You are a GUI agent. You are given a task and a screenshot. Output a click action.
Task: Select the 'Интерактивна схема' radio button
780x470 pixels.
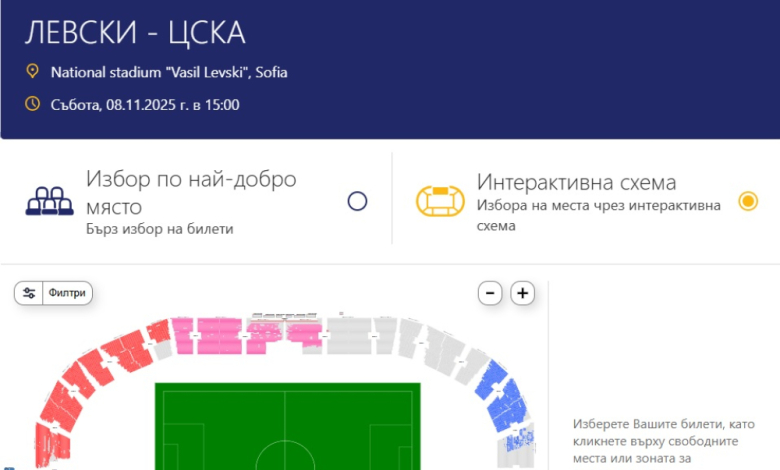point(748,201)
